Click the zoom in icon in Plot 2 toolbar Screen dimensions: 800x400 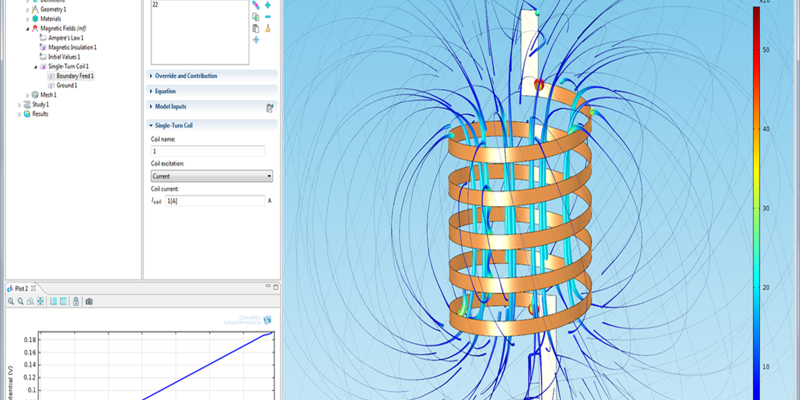click(11, 301)
